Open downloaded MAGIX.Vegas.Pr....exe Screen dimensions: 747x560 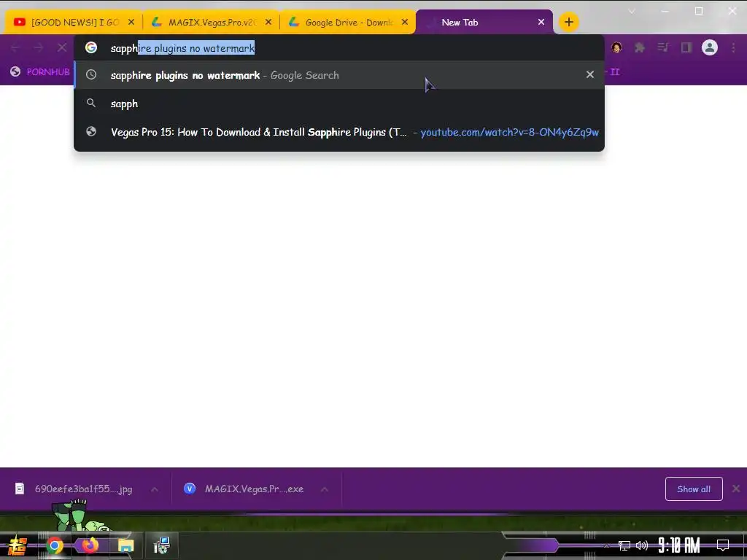[245, 489]
